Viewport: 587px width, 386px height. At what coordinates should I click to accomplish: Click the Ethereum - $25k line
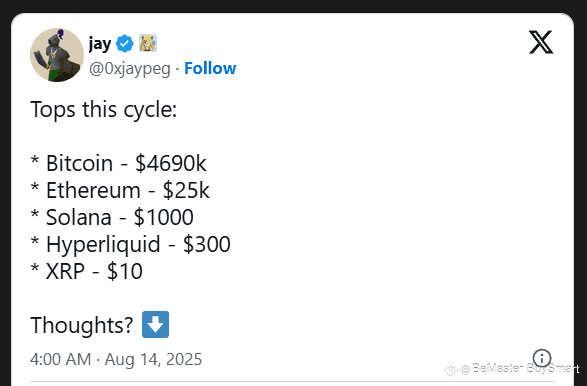[120, 190]
